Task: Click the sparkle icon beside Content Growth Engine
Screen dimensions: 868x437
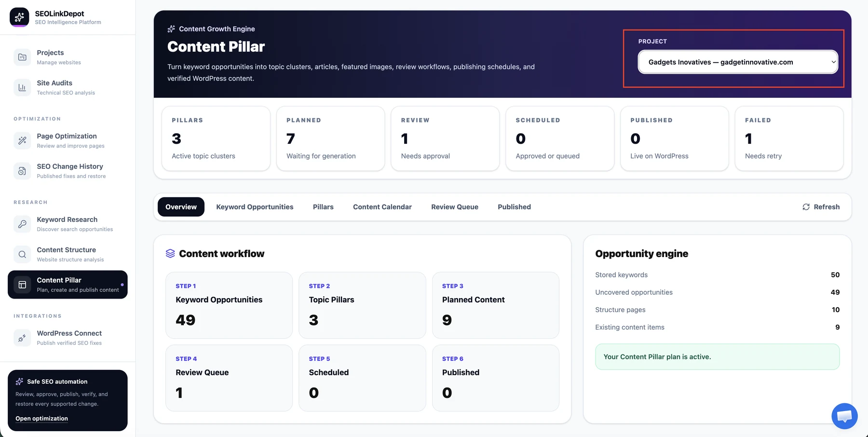Action: pyautogui.click(x=171, y=29)
